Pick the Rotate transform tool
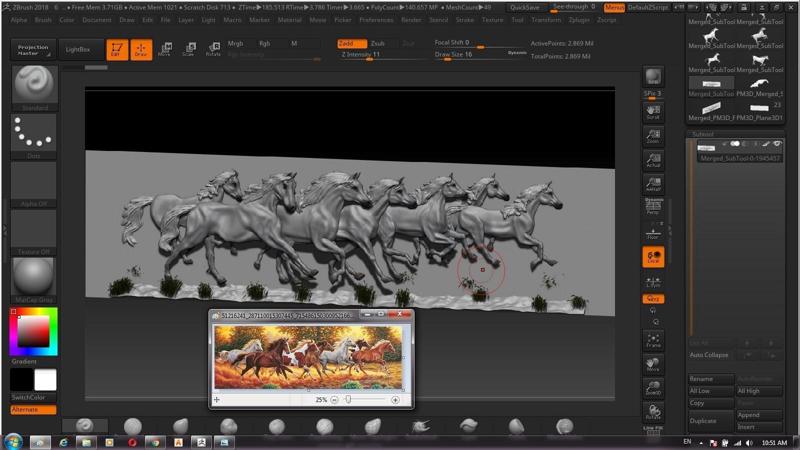Image resolution: width=800 pixels, height=450 pixels. pyautogui.click(x=212, y=49)
